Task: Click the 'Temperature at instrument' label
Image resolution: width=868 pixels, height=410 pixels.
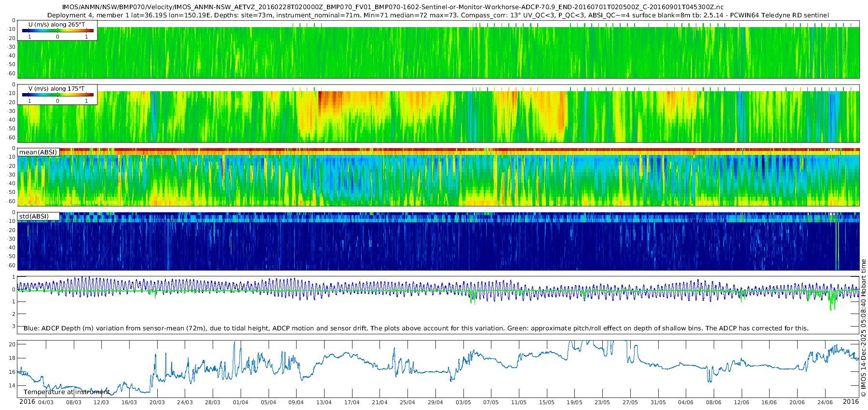Action: coord(67,392)
